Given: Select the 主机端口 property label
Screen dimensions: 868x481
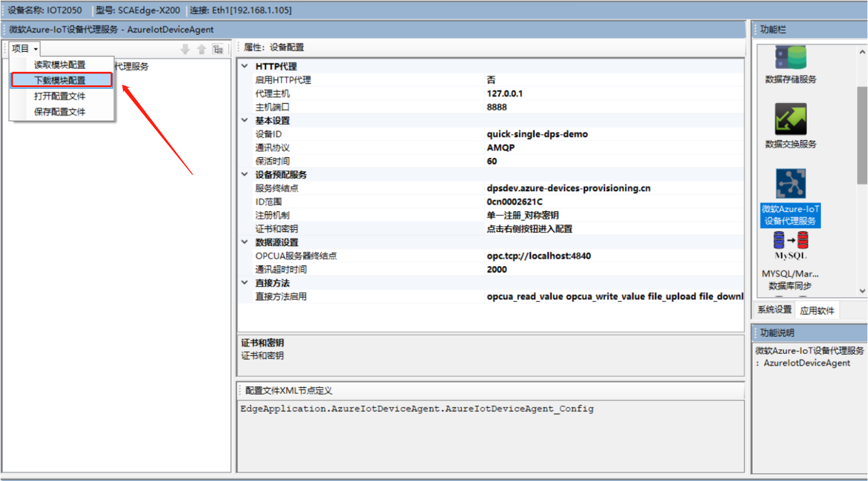Looking at the screenshot, I should [x=272, y=107].
